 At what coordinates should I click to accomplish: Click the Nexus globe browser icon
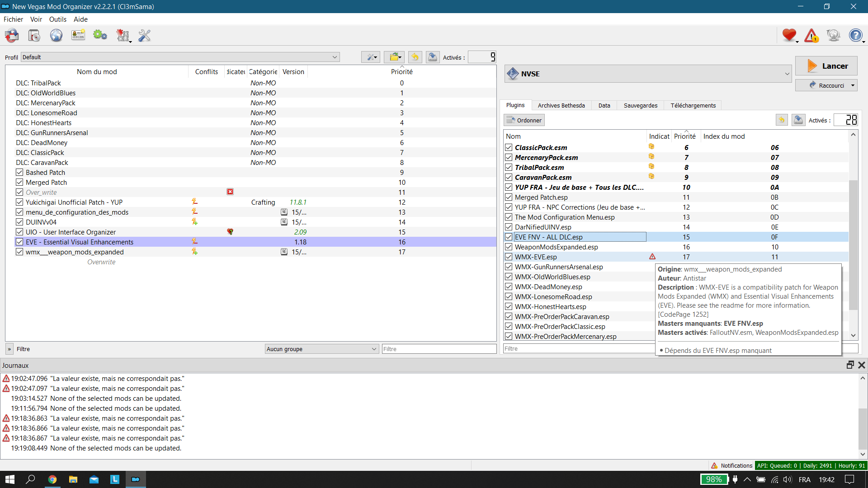(56, 35)
